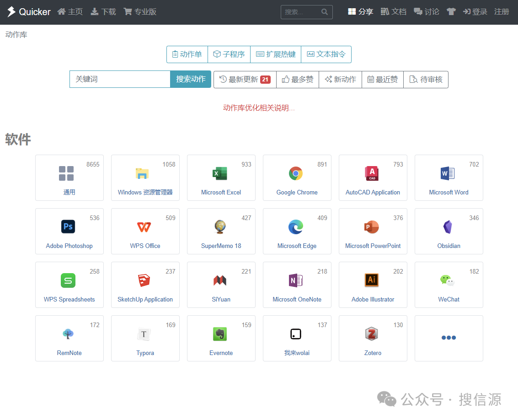This screenshot has height=420, width=518.
Task: Open the WeChat icon
Action: (447, 280)
